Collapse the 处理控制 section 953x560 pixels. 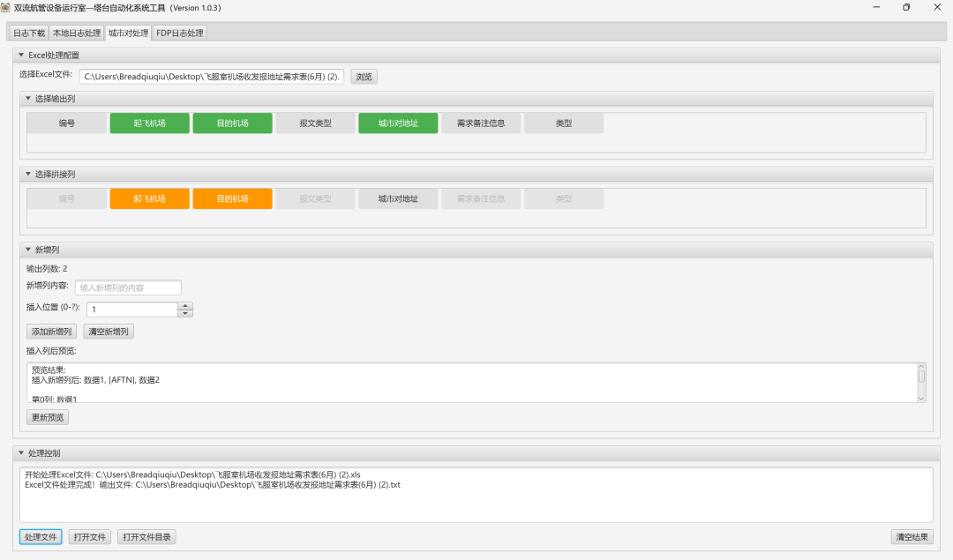[x=21, y=453]
